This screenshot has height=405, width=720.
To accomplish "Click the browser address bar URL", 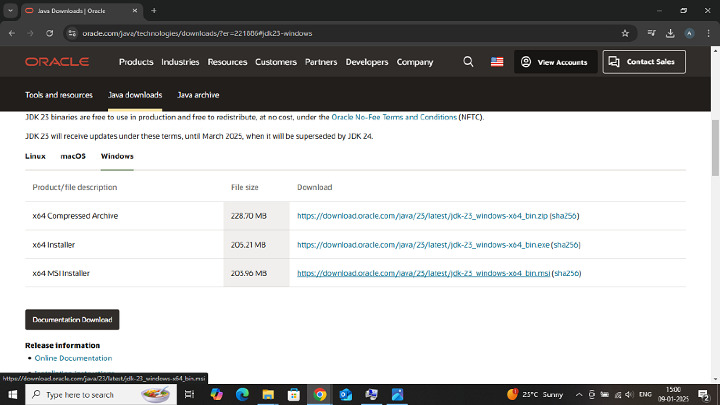I will point(197,33).
